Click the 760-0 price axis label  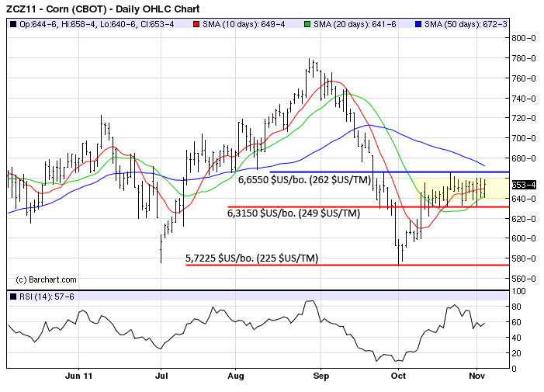click(525, 78)
